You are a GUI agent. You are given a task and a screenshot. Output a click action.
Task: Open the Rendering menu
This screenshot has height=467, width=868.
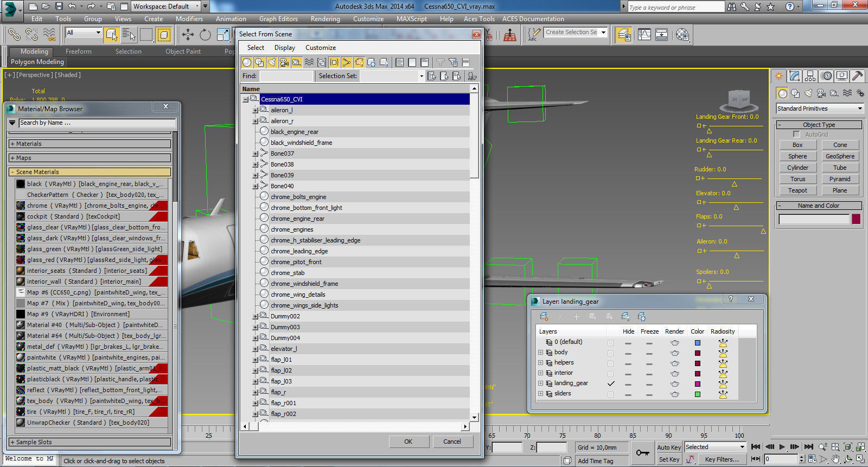tap(325, 18)
